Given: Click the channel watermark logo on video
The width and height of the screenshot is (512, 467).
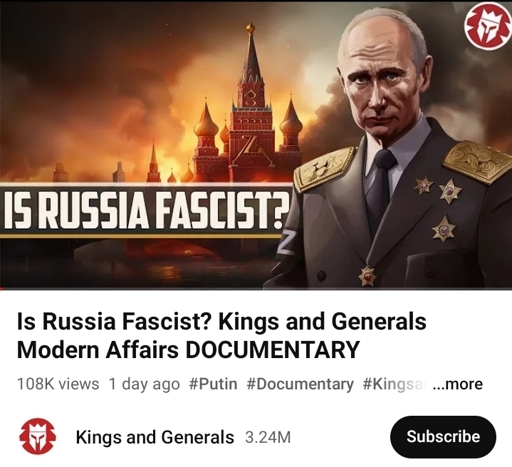Looking at the screenshot, I should tap(488, 28).
